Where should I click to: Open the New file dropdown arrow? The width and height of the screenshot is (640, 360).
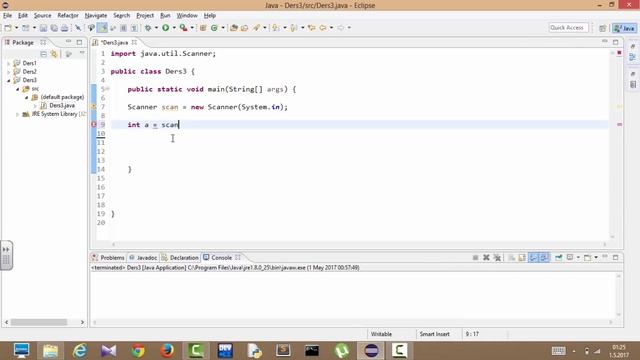[16, 28]
